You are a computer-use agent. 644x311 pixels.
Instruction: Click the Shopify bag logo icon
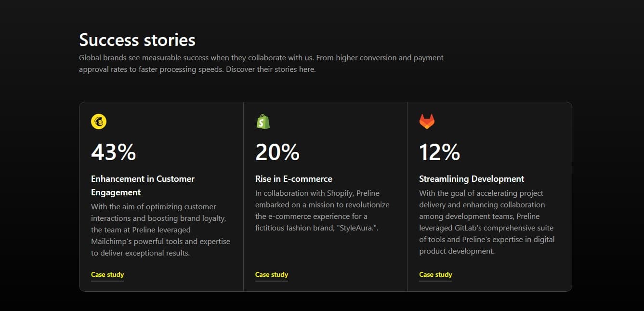[x=263, y=122]
